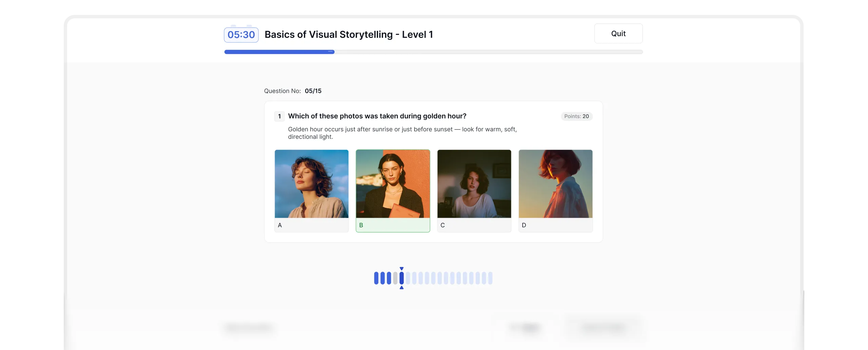Click the Points: 20 badge
The height and width of the screenshot is (350, 868).
(576, 116)
